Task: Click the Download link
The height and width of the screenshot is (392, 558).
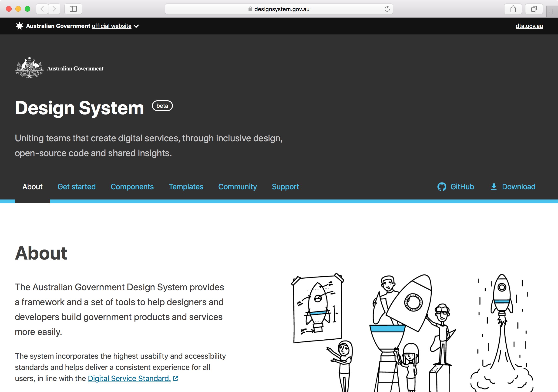Action: pyautogui.click(x=513, y=187)
